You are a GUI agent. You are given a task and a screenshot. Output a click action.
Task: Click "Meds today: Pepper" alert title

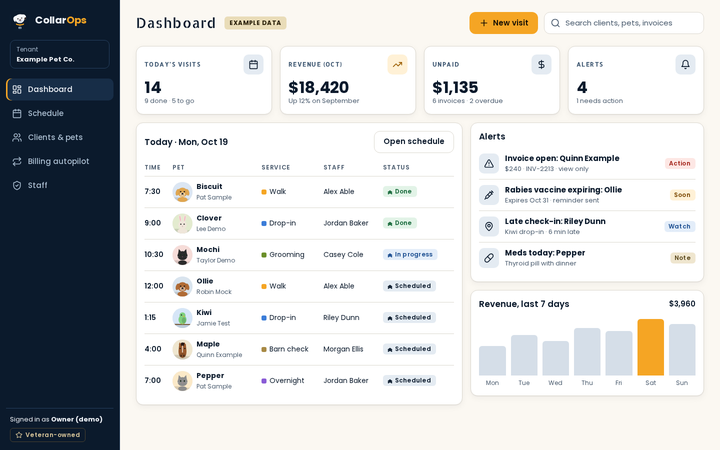(545, 253)
